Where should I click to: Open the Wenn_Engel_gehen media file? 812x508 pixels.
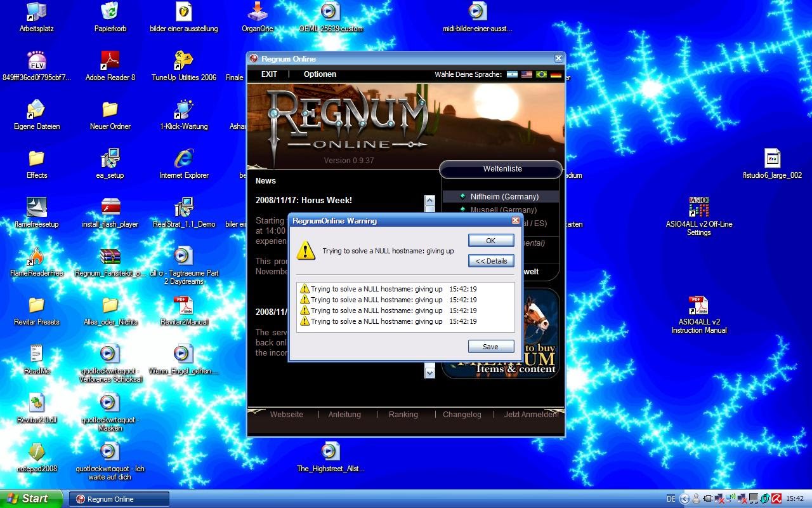point(184,361)
